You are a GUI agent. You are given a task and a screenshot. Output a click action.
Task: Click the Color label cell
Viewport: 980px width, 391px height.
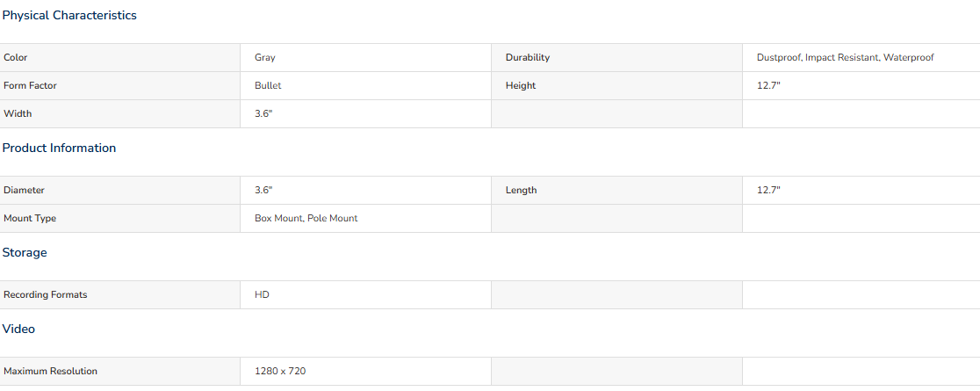(x=120, y=58)
